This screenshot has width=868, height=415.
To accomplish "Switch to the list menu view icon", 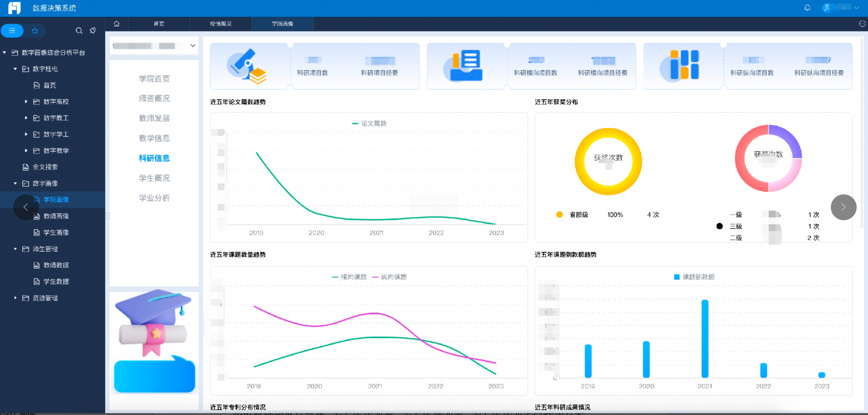I will click(x=12, y=31).
